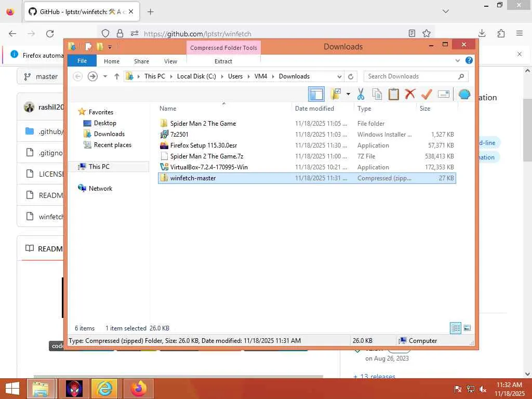The height and width of the screenshot is (399, 532).
Task: Open the master branch dropdown on GitHub
Action: pos(41,77)
